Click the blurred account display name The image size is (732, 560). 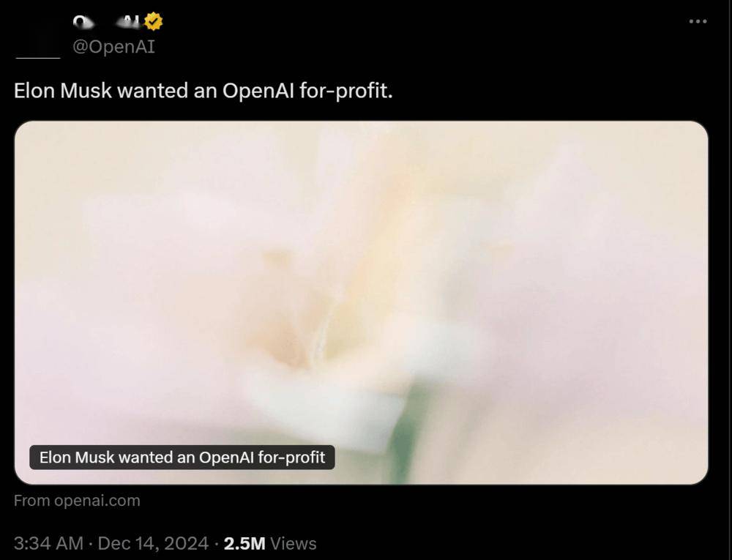point(106,21)
